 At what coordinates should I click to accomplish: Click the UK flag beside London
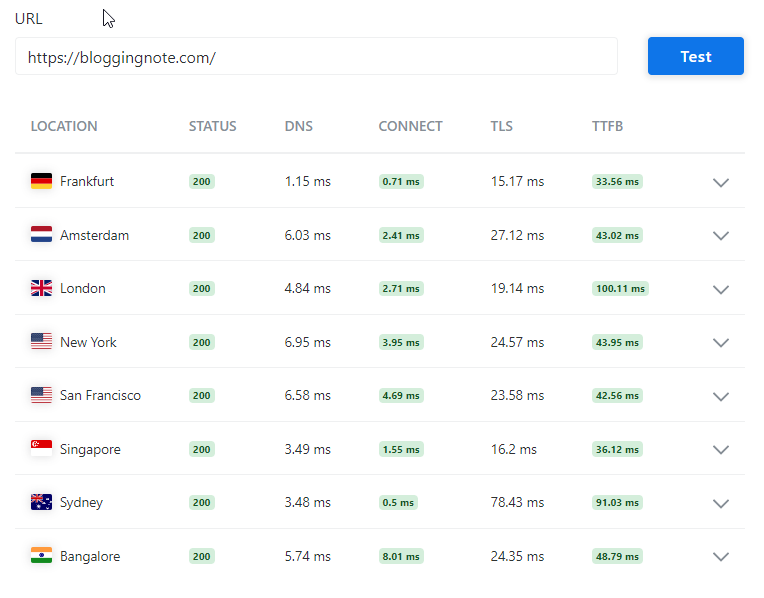coord(41,288)
